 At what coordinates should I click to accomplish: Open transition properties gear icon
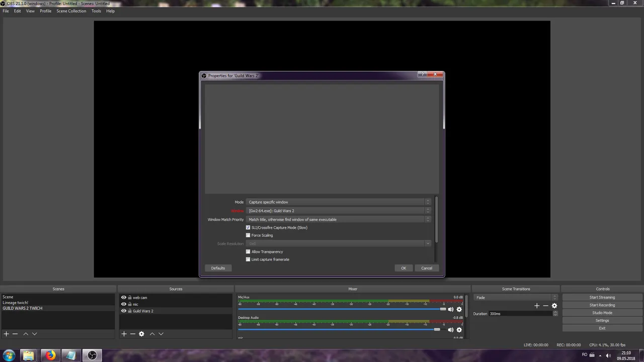pyautogui.click(x=554, y=306)
